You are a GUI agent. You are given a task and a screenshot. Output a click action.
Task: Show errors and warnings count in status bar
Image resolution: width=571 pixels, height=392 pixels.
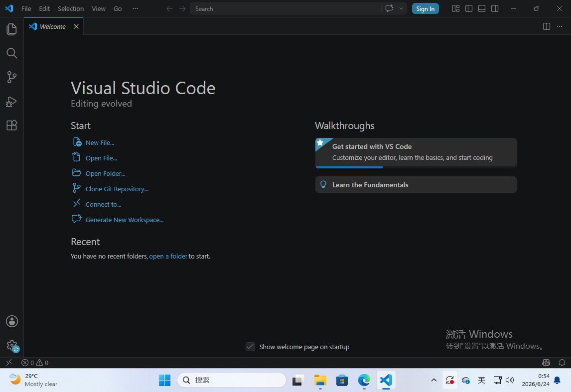pyautogui.click(x=34, y=363)
